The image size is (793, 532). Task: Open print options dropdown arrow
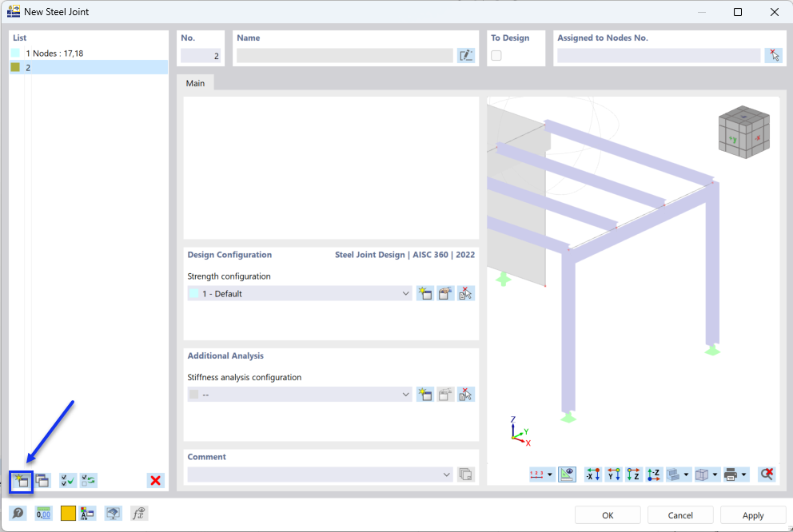click(x=744, y=474)
